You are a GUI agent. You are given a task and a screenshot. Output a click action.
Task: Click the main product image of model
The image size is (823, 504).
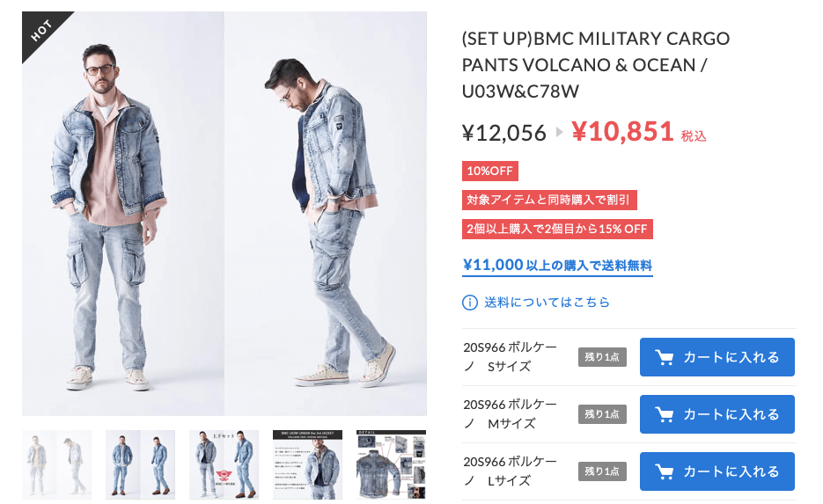224,214
